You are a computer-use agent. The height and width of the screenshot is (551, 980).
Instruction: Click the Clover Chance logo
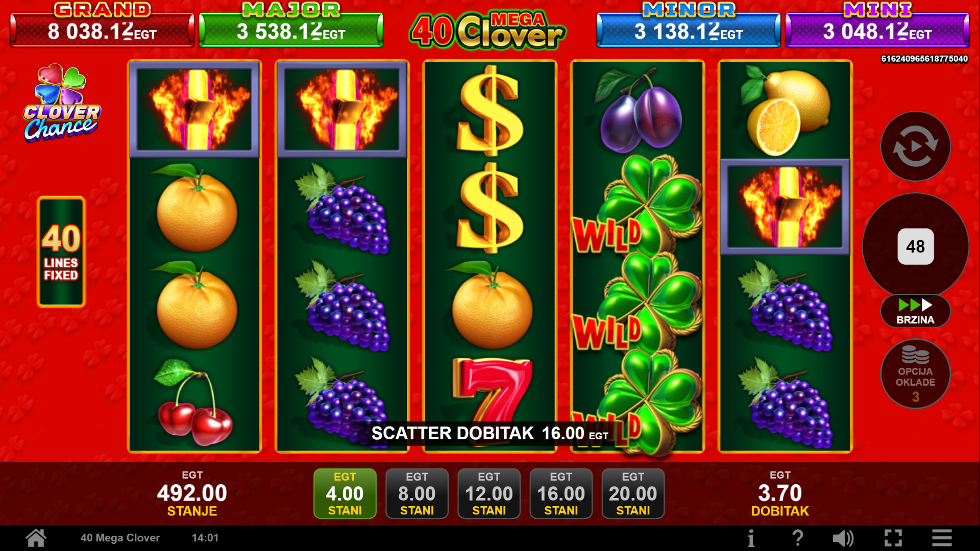point(62,103)
